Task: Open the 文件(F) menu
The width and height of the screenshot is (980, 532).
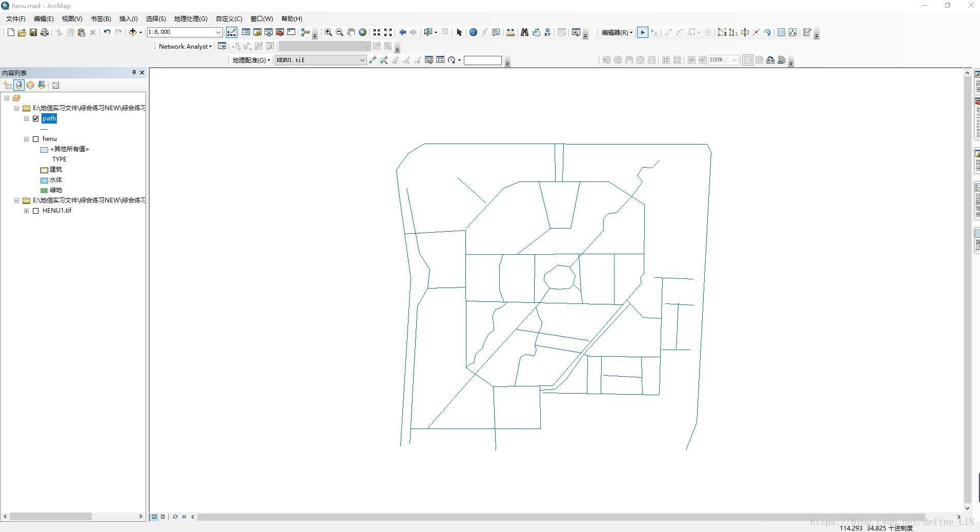Action: (x=16, y=18)
